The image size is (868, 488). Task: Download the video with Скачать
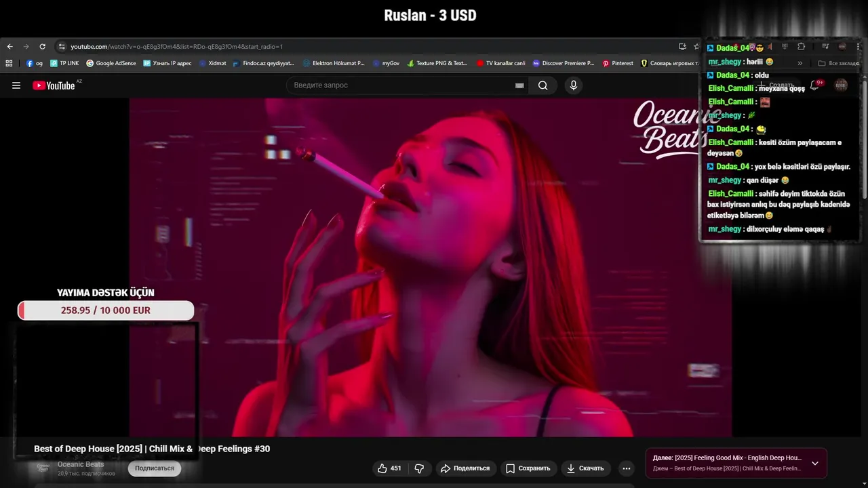click(585, 468)
